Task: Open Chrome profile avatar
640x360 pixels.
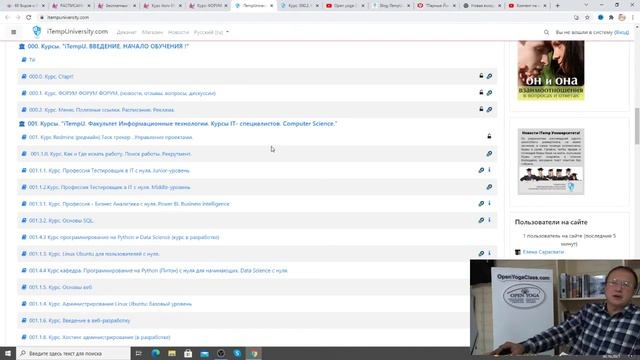Action: tap(622, 18)
